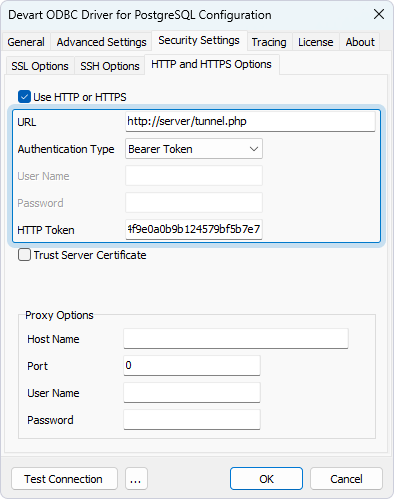The image size is (394, 499).
Task: Switch to the License tab
Action: (x=316, y=42)
